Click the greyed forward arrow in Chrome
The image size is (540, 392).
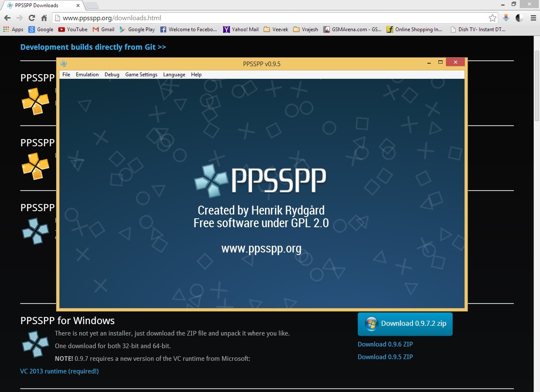19,18
